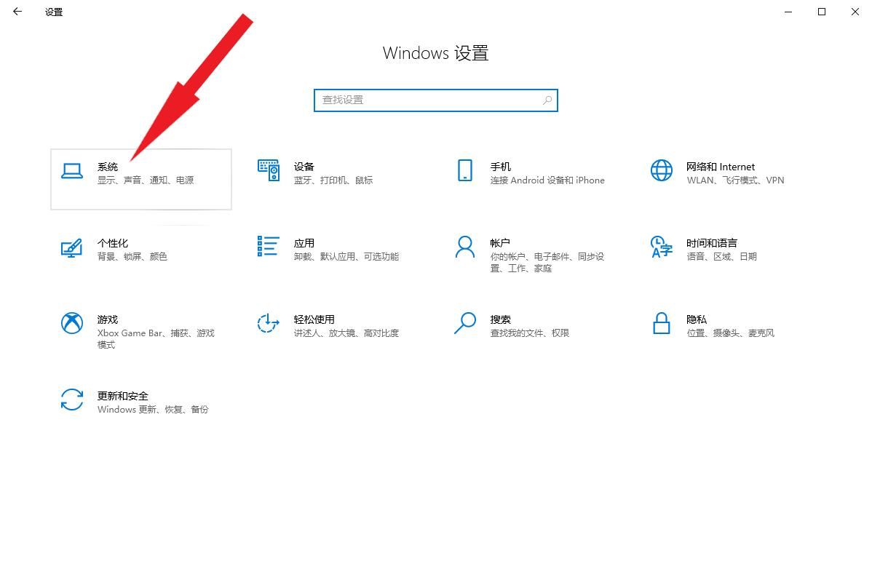Image resolution: width=872 pixels, height=588 pixels.
Task: Click the Windows 设置 page heading
Action: coord(435,53)
